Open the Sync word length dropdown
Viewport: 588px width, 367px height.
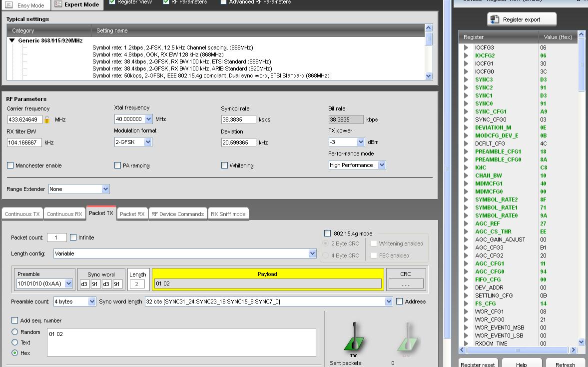[389, 301]
